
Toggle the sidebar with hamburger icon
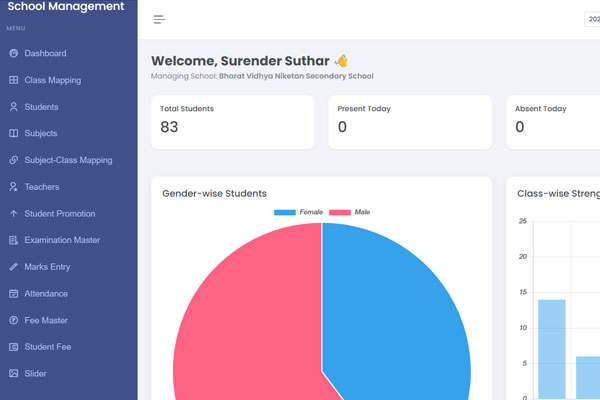tap(159, 20)
